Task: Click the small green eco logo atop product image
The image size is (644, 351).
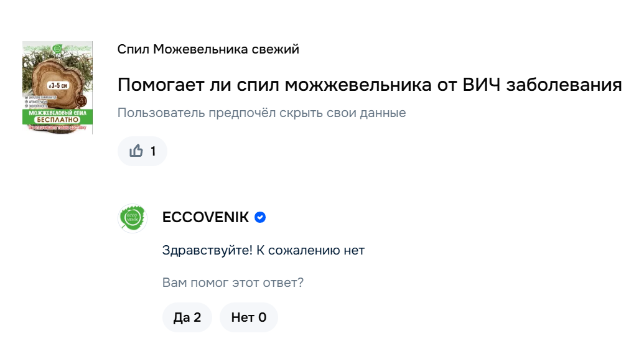Action: coord(58,47)
